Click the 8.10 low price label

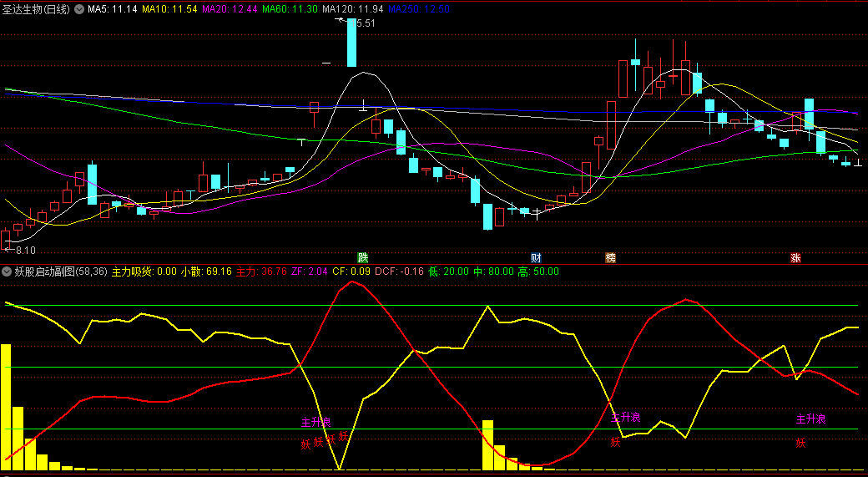[x=26, y=251]
